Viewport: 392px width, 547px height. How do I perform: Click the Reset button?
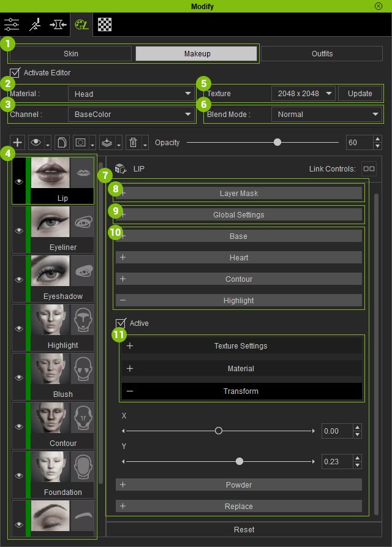click(244, 529)
